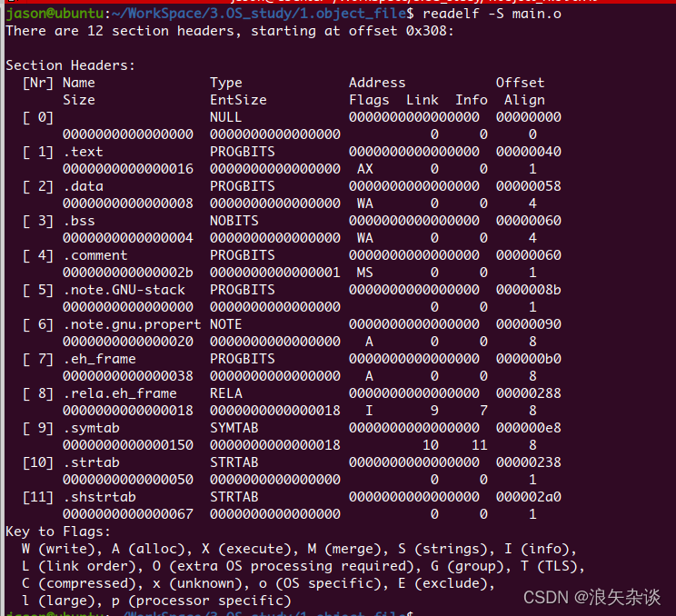Click the size value '0000000000000067'
This screenshot has width=676, height=616.
pos(128,514)
